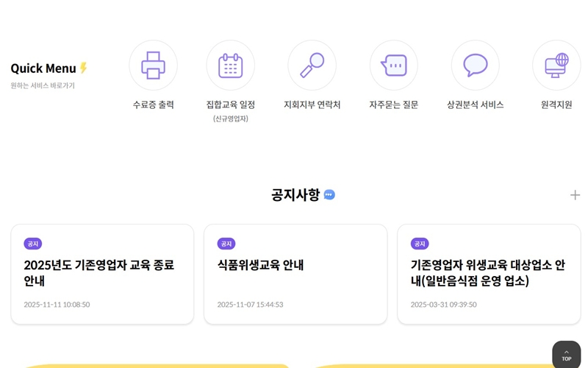Open the 집합교육 일정 calendar icon

(x=230, y=66)
